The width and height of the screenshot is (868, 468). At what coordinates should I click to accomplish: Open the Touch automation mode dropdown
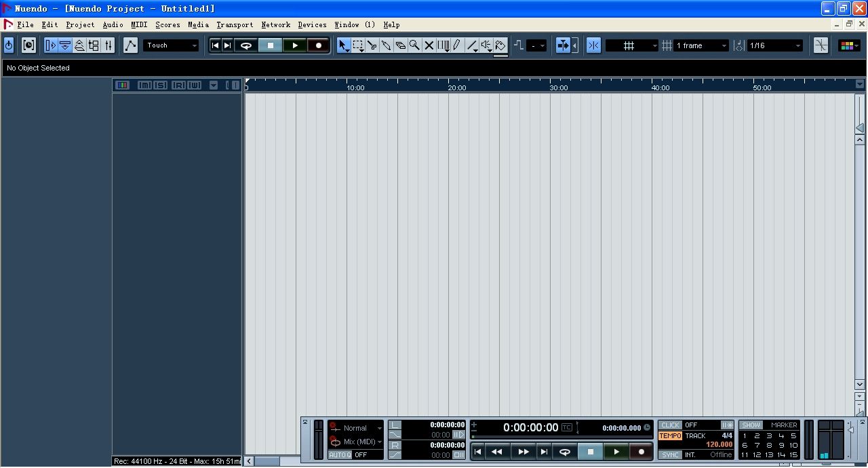(x=171, y=45)
